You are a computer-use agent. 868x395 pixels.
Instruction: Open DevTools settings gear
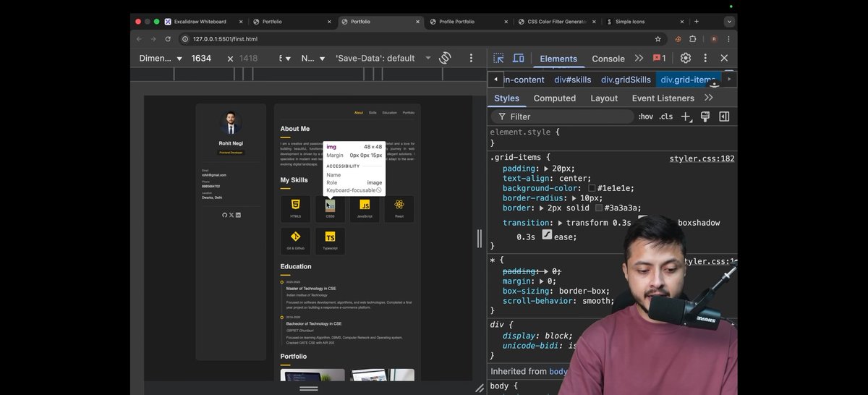tap(686, 58)
